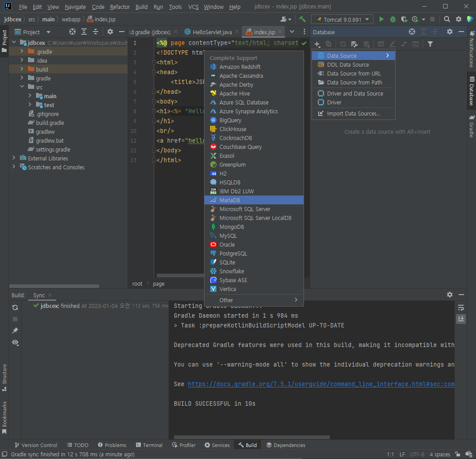Open the Structure side tool window
The height and width of the screenshot is (459, 476).
coord(4,378)
